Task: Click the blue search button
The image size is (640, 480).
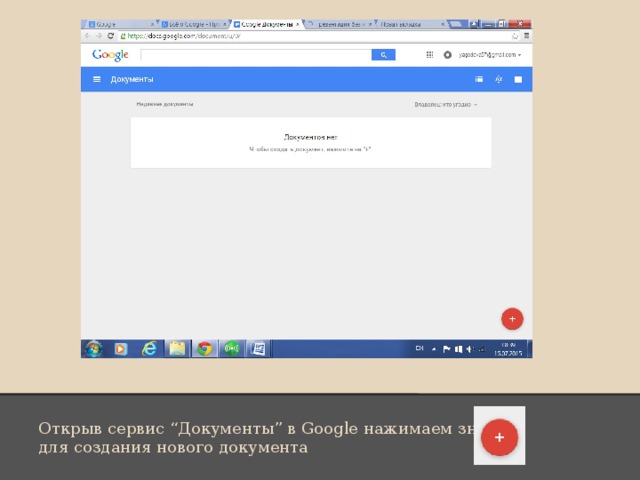Action: 383,55
